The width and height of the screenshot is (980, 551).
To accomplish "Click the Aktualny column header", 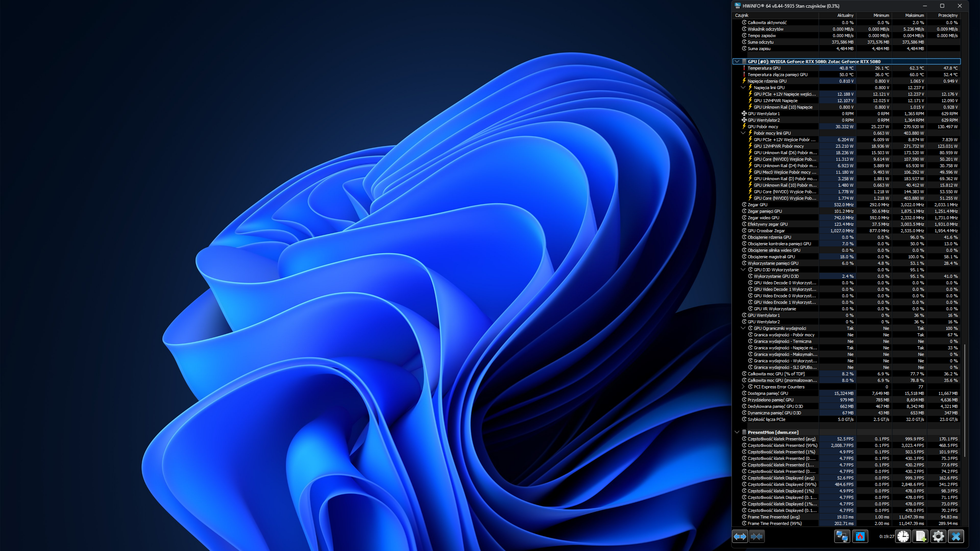I will pyautogui.click(x=845, y=15).
